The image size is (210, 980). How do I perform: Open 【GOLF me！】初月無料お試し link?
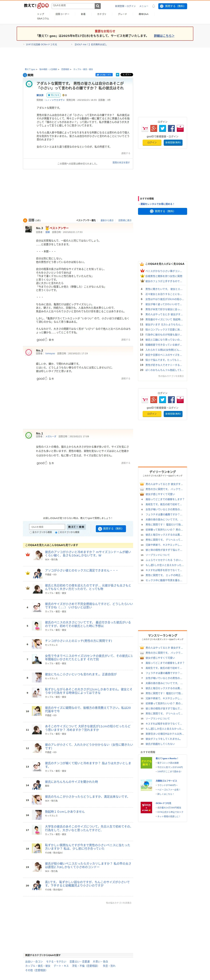coord(90,45)
